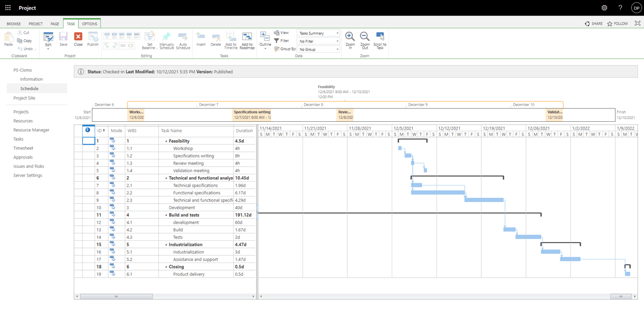This screenshot has width=644, height=309.
Task: Collapse the Industrialization summary task
Action: pyautogui.click(x=166, y=245)
